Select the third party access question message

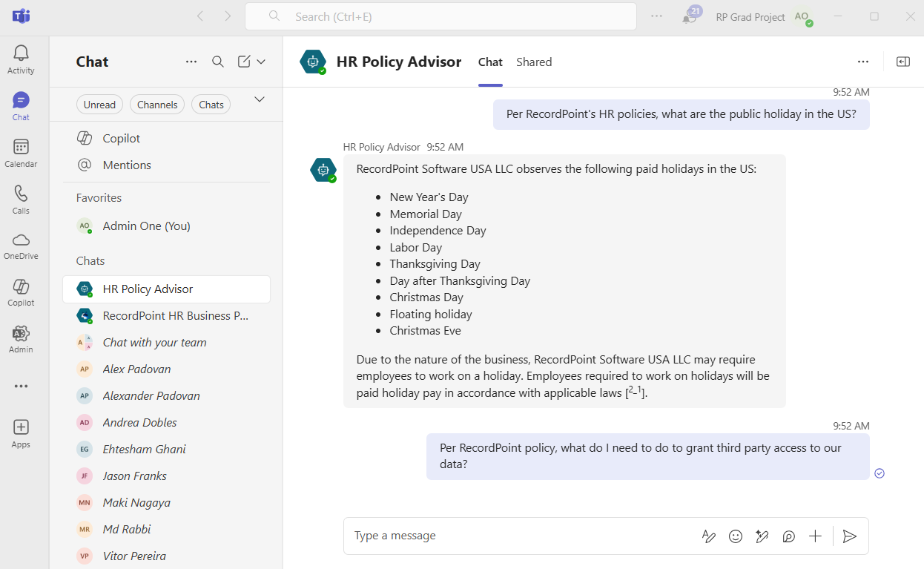(647, 456)
